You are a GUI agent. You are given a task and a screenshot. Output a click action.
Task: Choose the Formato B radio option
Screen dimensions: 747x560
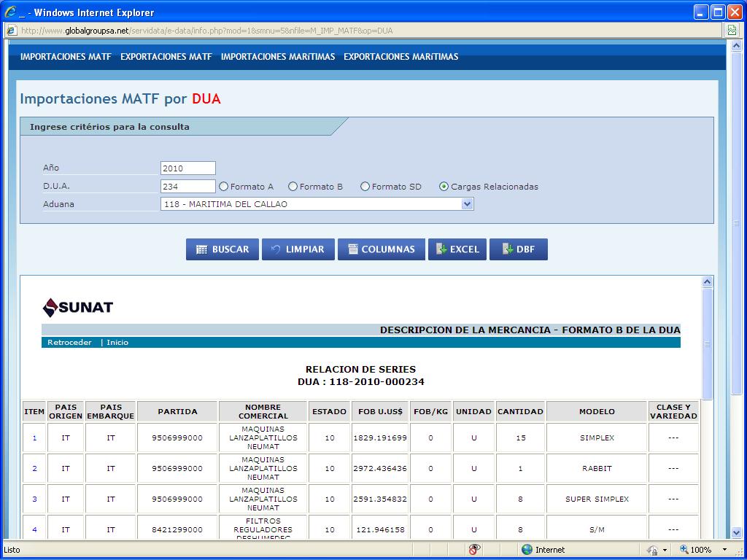click(293, 187)
